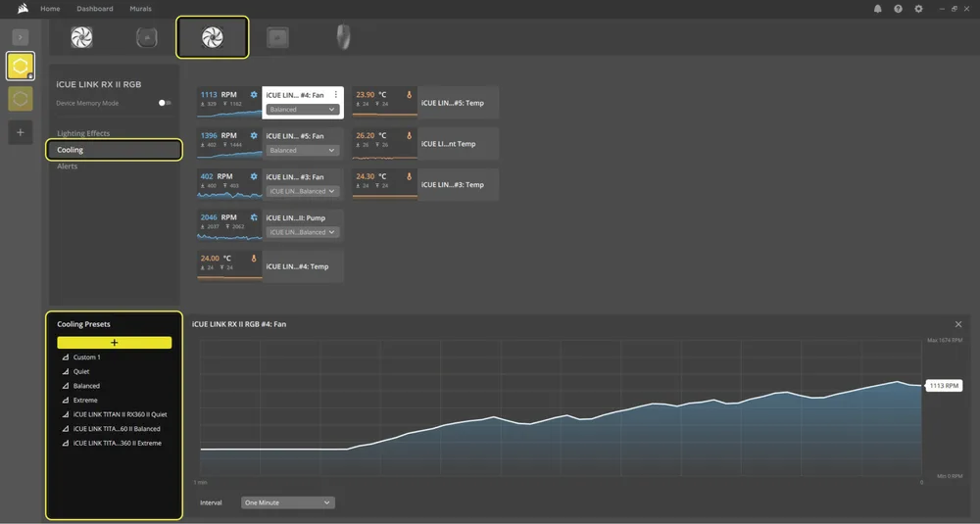Select the Extreme cooling preset
This screenshot has width=980, height=524.
coord(85,401)
